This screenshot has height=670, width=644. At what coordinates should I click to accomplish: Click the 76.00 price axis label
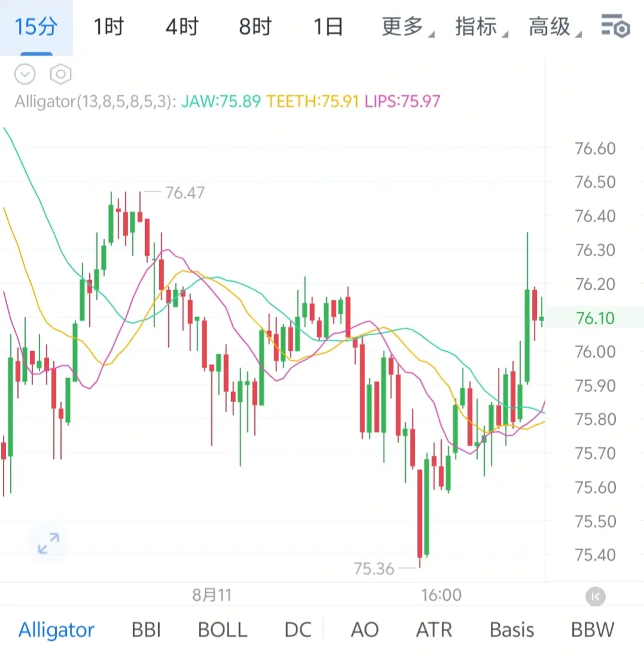point(596,352)
